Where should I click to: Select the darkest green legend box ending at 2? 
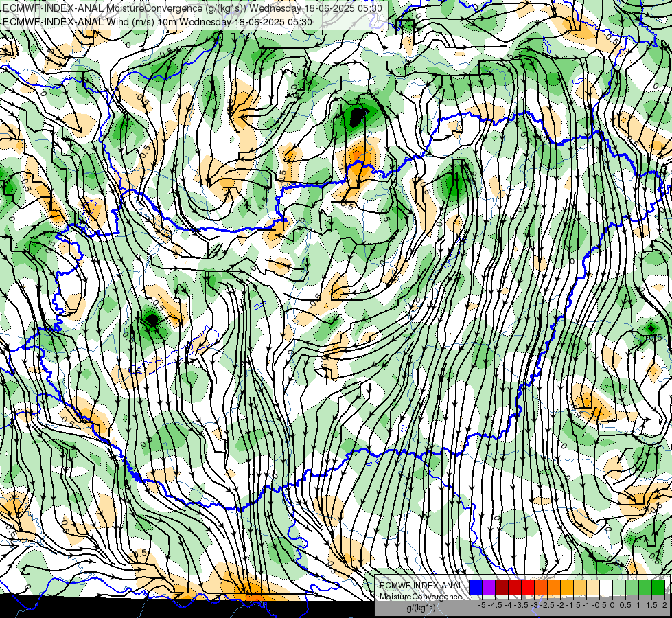[x=658, y=587]
